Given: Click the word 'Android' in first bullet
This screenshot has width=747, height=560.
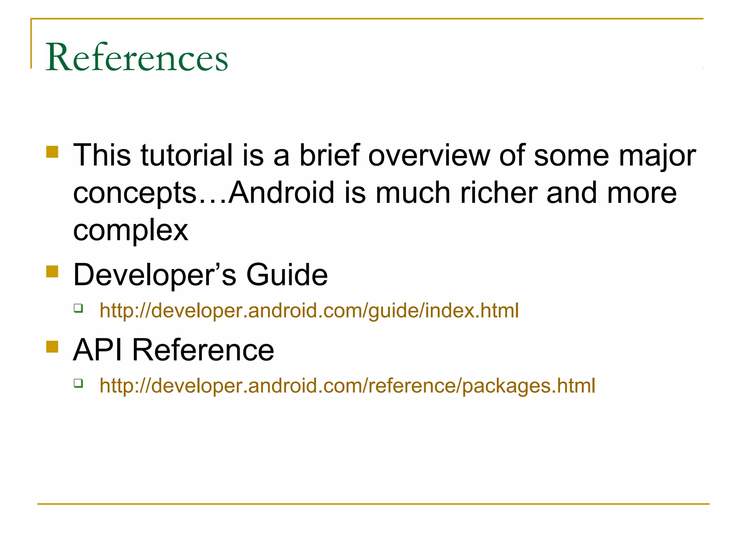Looking at the screenshot, I should click(281, 192).
